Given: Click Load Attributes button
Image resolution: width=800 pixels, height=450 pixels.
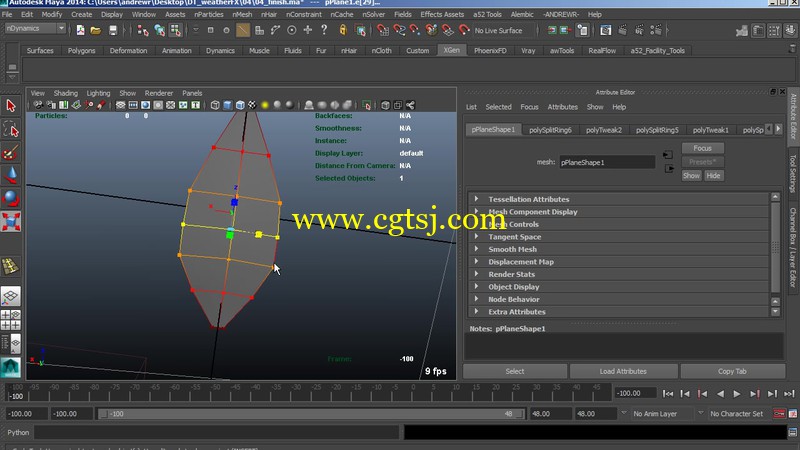Looking at the screenshot, I should [x=623, y=371].
